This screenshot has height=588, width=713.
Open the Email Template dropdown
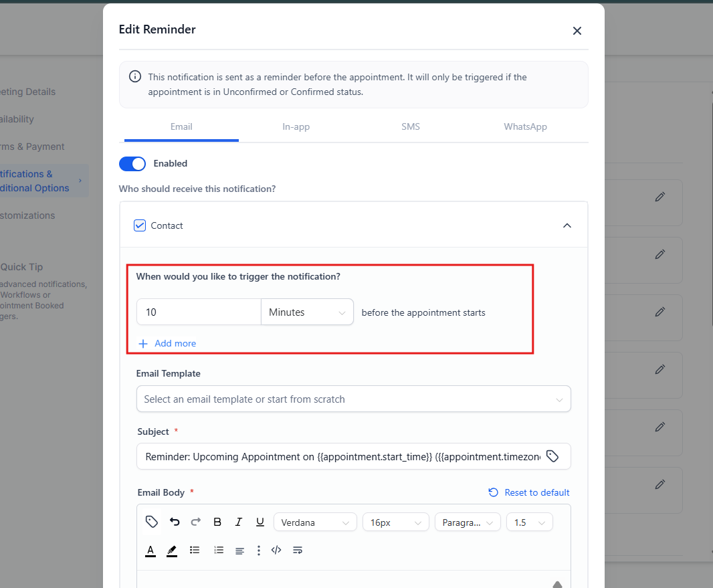pos(353,399)
